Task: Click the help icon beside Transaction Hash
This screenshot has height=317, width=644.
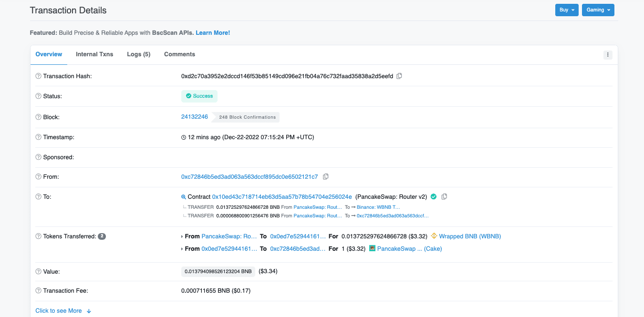Action: pos(39,76)
